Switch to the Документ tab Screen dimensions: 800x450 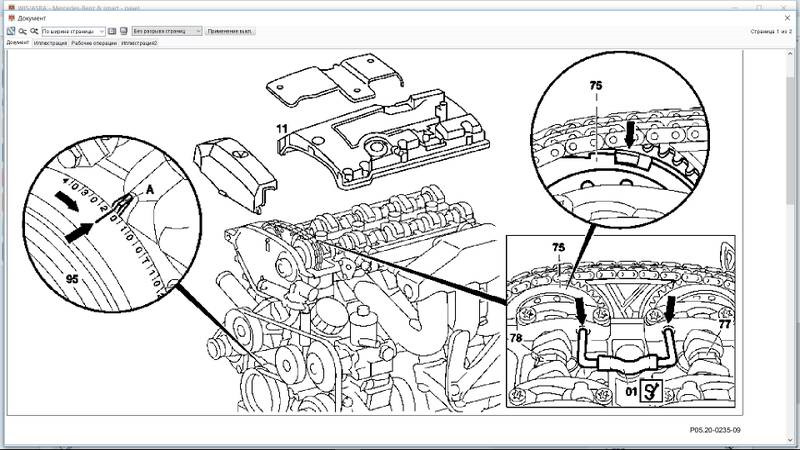[17, 43]
